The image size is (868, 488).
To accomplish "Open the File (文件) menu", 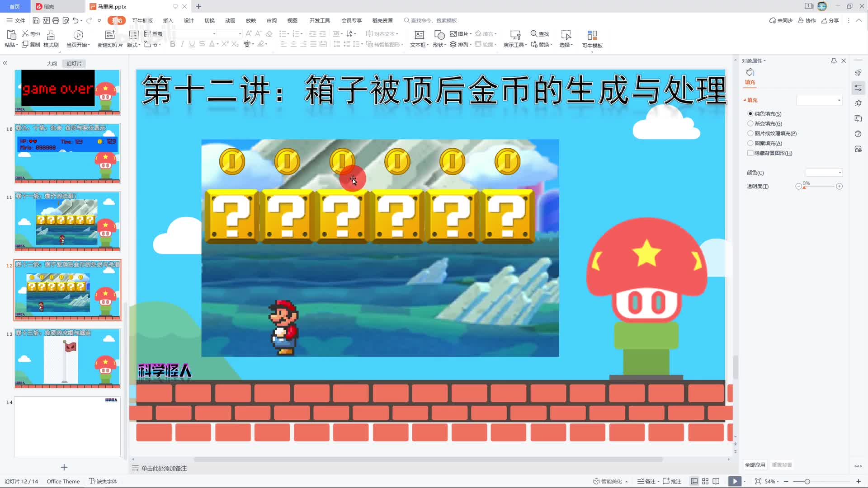I will (x=16, y=20).
